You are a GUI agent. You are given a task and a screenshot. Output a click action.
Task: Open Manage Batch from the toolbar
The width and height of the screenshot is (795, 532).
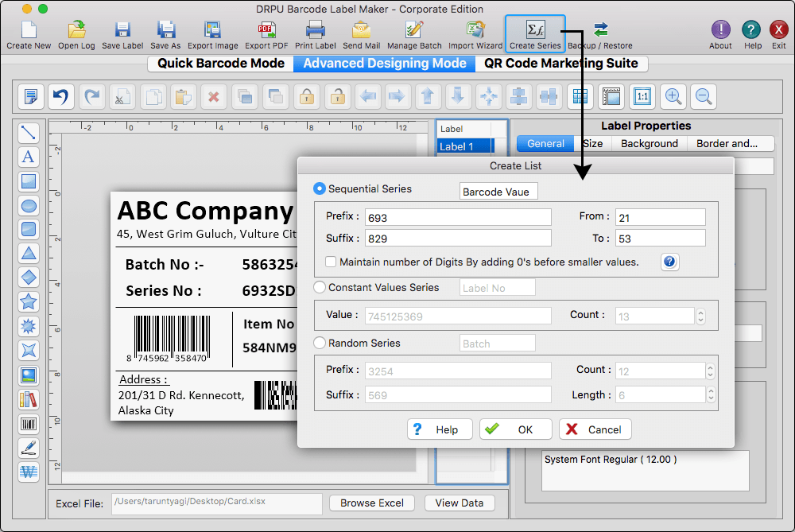414,34
